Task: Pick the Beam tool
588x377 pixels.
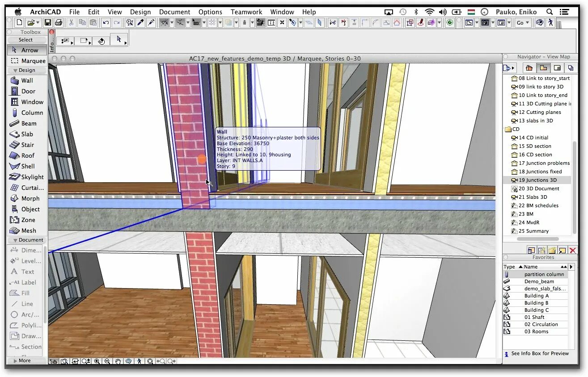Action: pyautogui.click(x=27, y=123)
